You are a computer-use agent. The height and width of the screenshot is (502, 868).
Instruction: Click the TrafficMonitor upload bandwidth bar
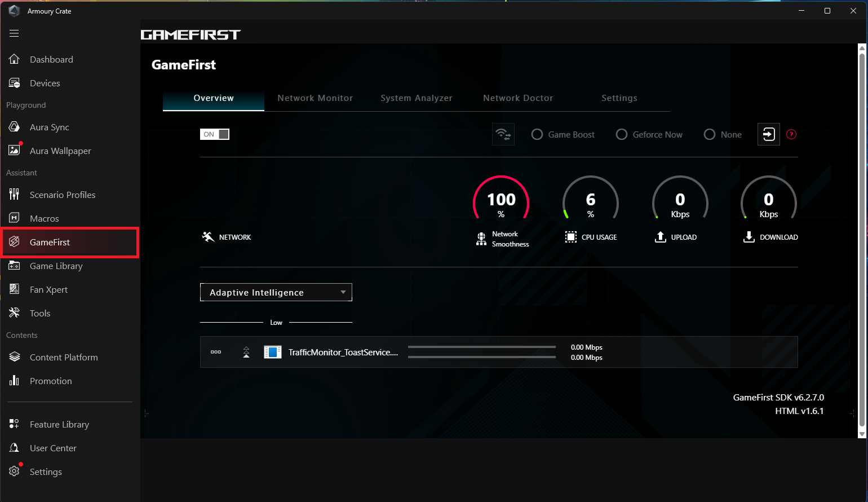[482, 347]
